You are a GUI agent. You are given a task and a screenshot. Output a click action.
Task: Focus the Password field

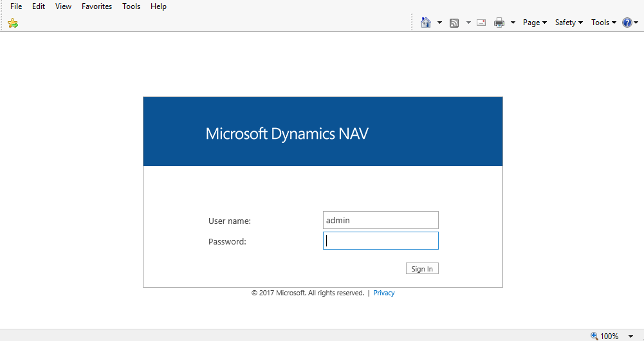pos(381,241)
